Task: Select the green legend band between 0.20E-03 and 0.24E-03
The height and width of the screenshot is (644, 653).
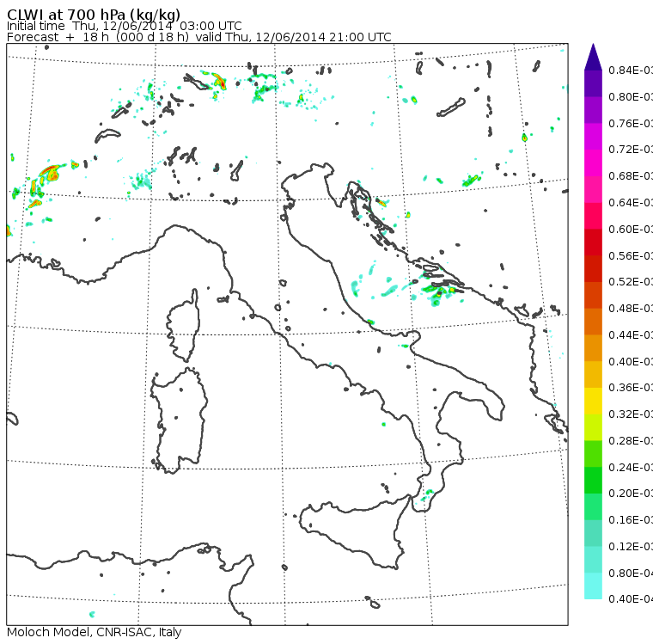Action: click(x=593, y=480)
